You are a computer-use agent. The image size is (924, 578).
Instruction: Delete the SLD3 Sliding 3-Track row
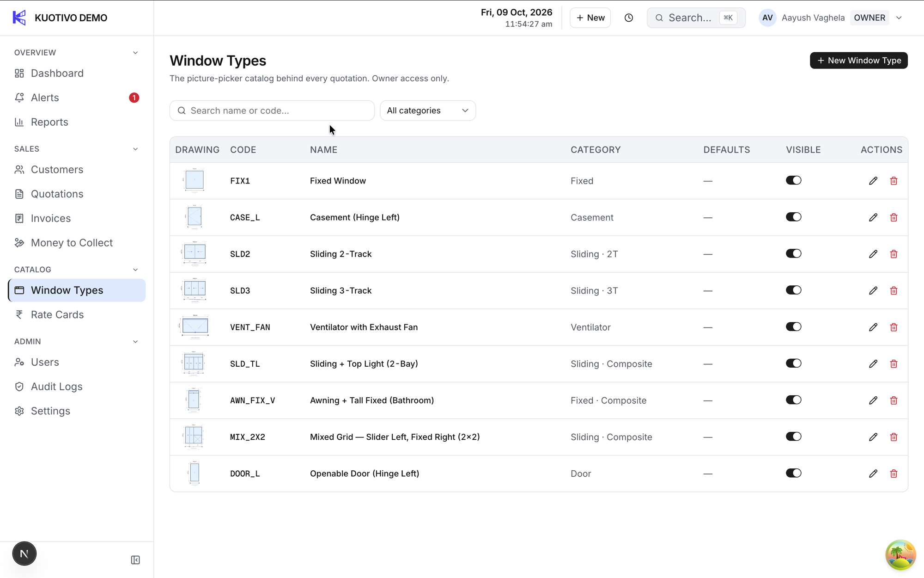(x=894, y=290)
